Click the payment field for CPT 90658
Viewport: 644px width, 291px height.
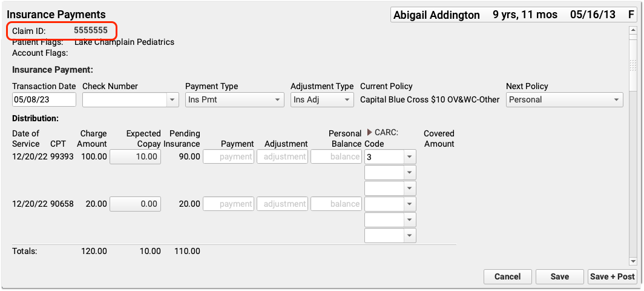coord(229,204)
